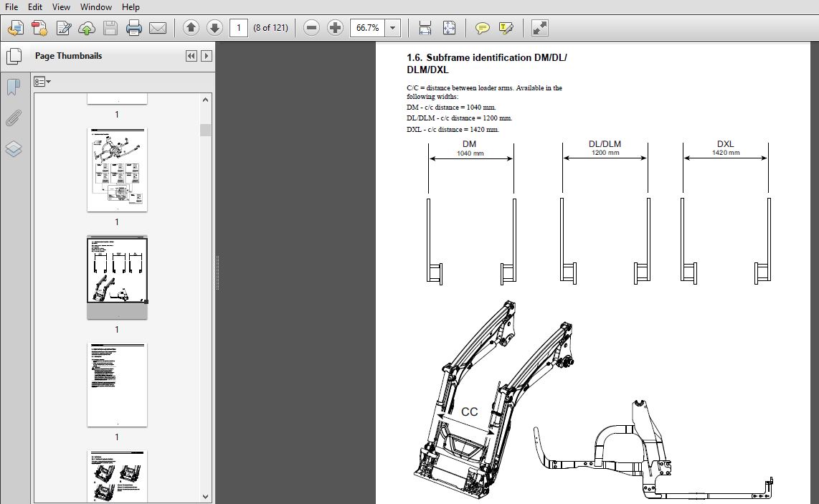Zoom in with the plus button
Image resolution: width=819 pixels, height=504 pixels.
(336, 28)
